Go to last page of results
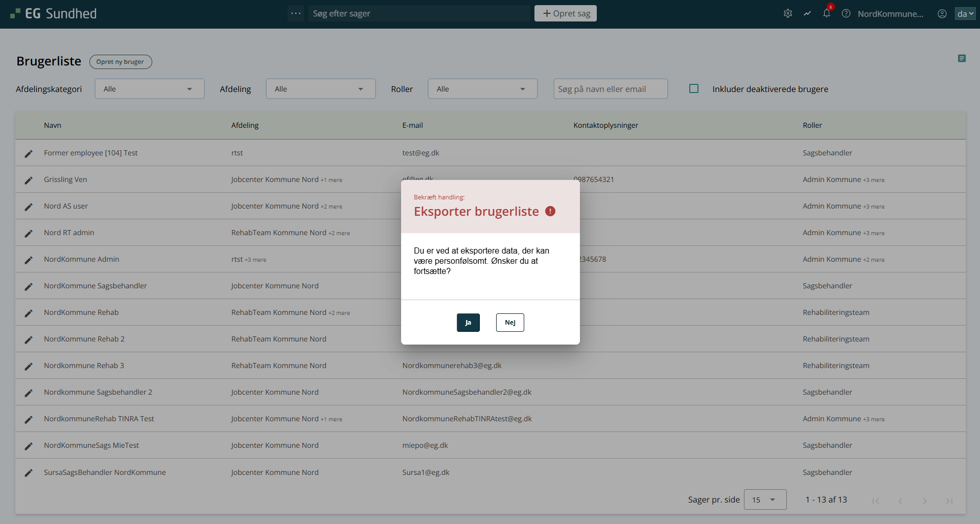 (949, 500)
